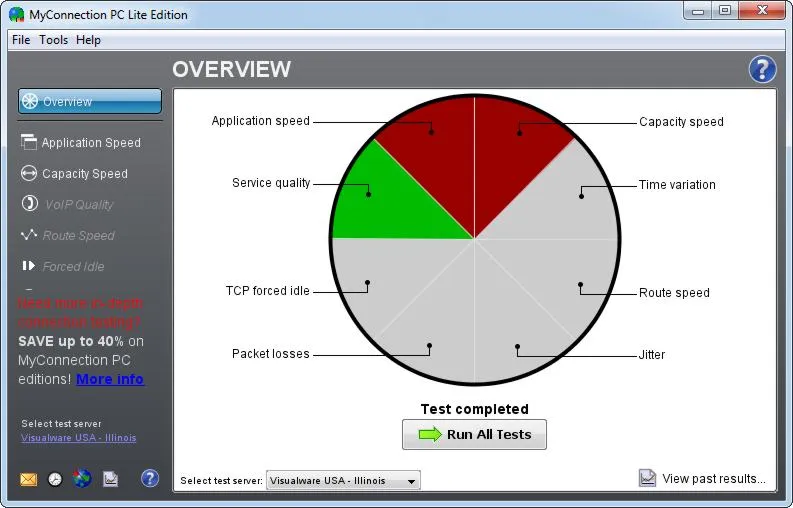Click the Route Speed zigzag icon
The height and width of the screenshot is (508, 793).
click(x=29, y=234)
